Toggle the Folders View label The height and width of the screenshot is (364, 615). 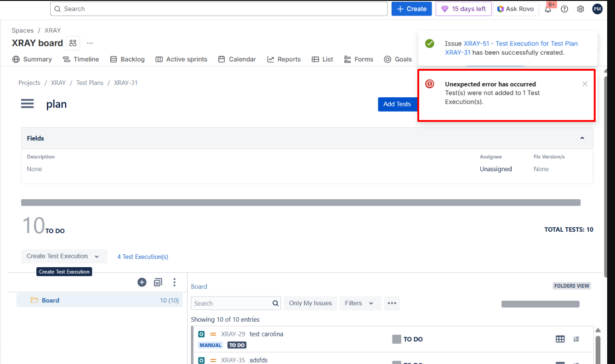(571, 286)
